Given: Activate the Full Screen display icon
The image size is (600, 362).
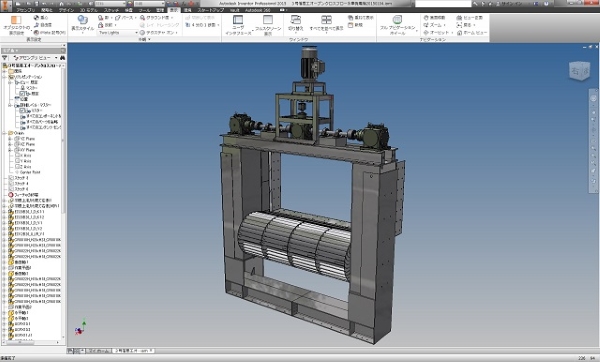Looking at the screenshot, I should point(268,20).
